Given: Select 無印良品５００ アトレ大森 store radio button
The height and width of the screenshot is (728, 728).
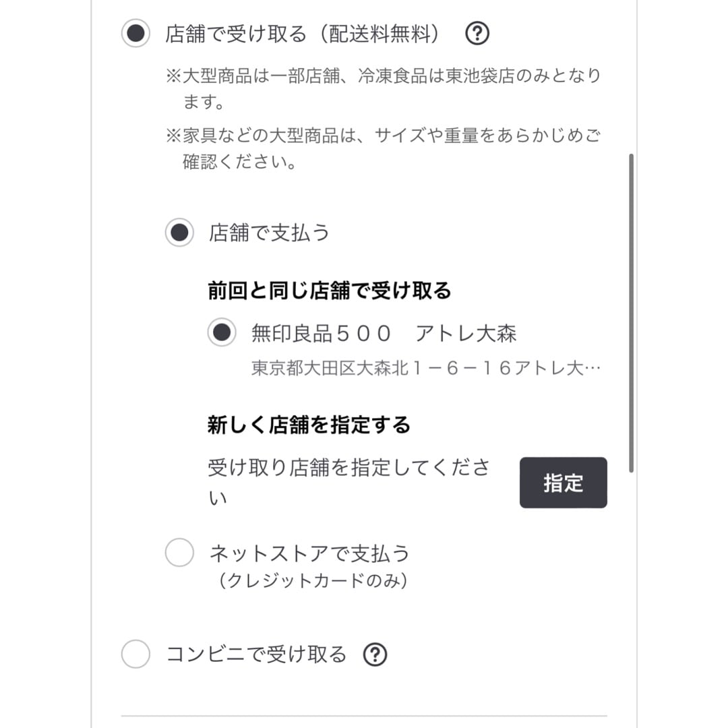Looking at the screenshot, I should pos(222,332).
